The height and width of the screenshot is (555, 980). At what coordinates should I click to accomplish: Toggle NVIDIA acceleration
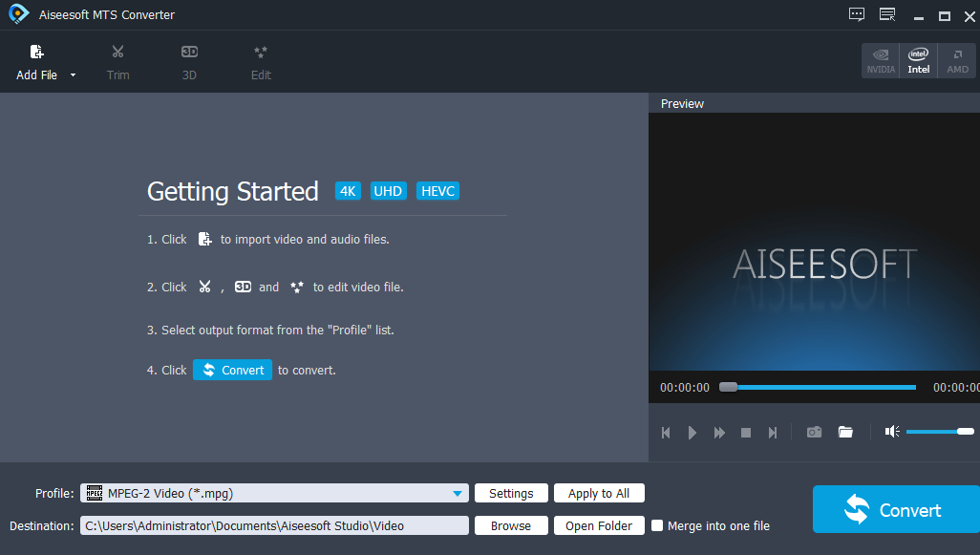pos(881,60)
